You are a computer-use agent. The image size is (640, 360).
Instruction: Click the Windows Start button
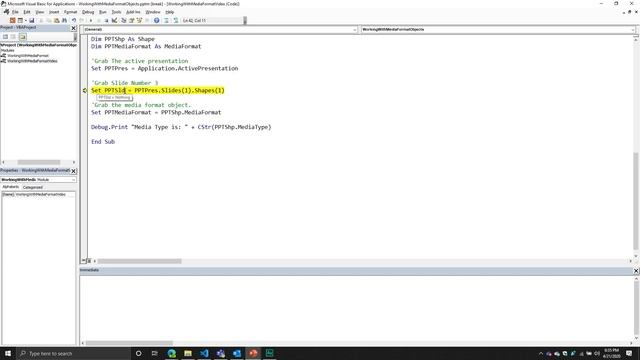(x=8, y=353)
